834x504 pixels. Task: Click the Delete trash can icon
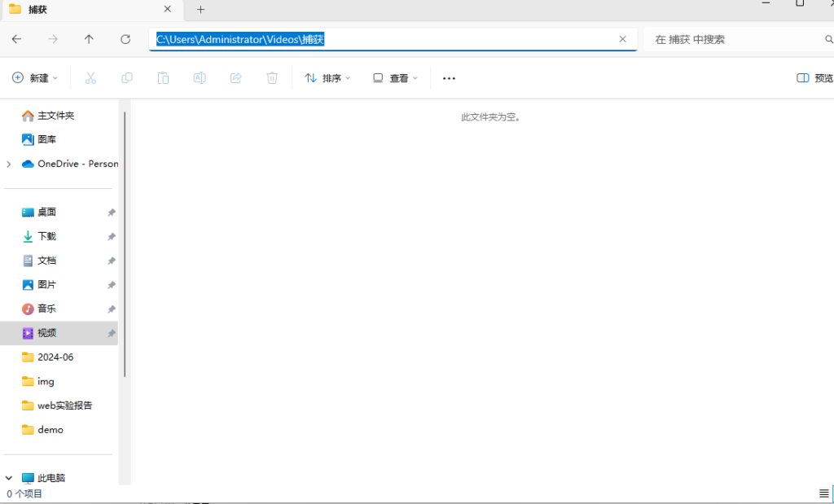click(x=272, y=78)
